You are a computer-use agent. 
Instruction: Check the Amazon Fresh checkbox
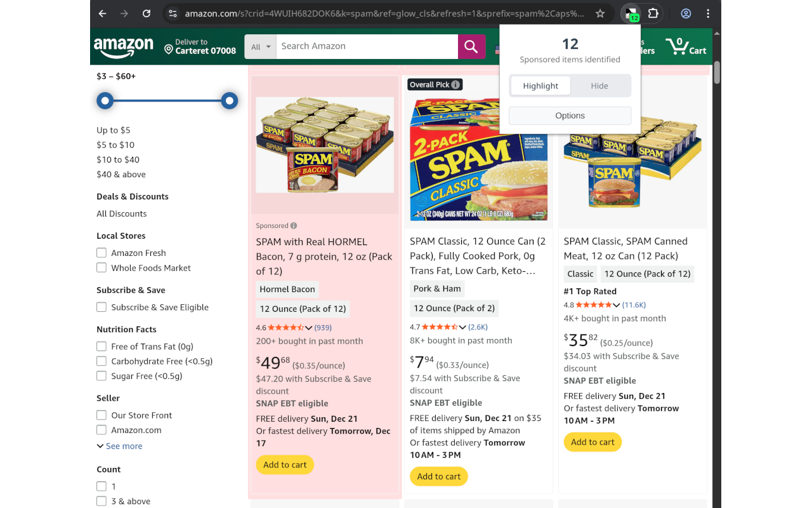[x=101, y=253]
